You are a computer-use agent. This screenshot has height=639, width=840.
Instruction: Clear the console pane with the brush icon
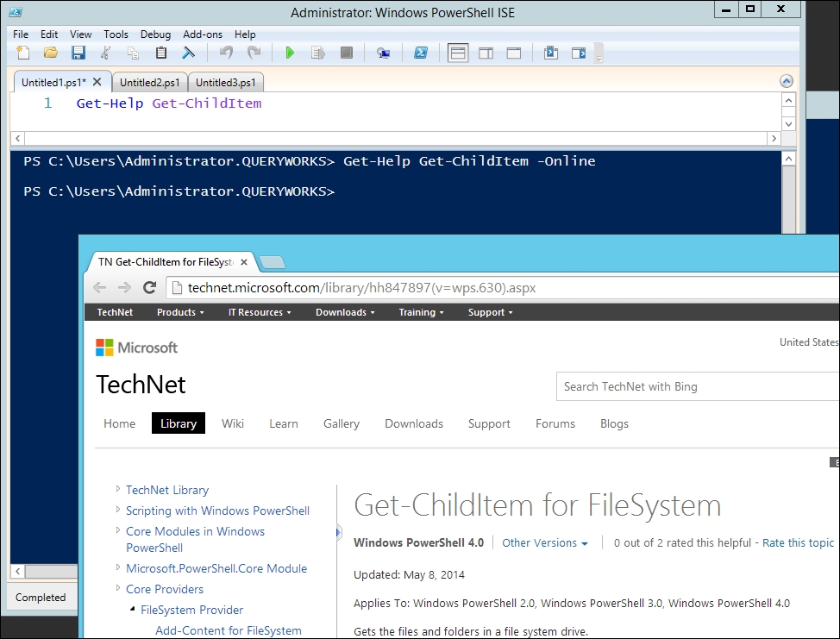coord(189,53)
